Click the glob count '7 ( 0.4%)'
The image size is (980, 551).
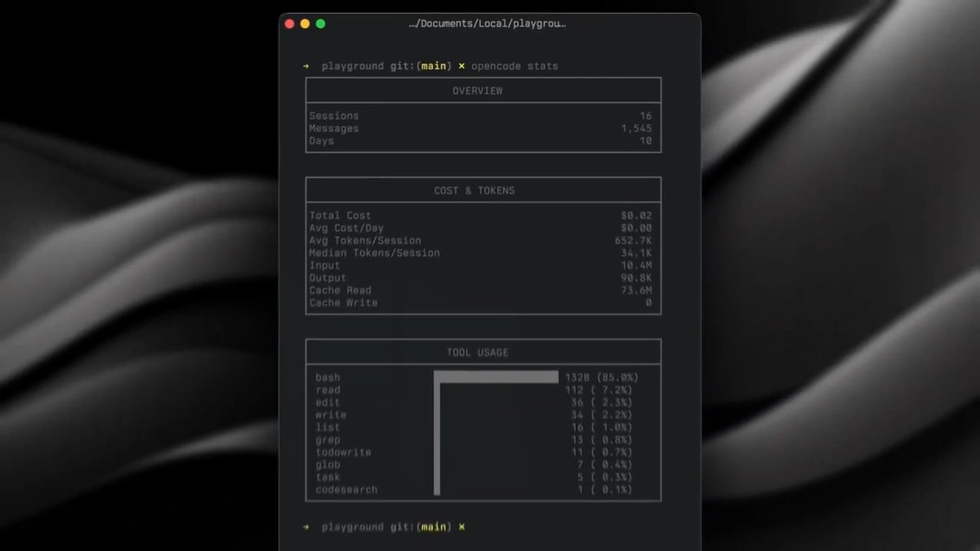[605, 464]
